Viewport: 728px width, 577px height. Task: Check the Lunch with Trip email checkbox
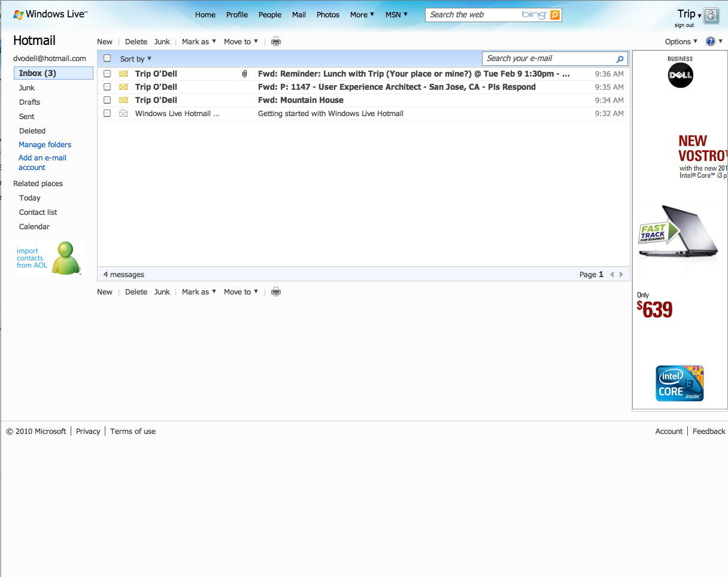coord(107,74)
